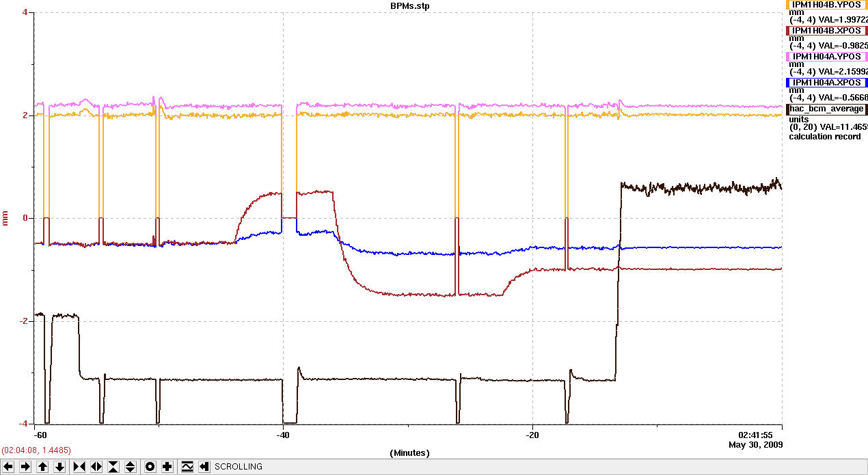This screenshot has height=475, width=868.
Task: Select the IPM1H04B.YPOS legend entry
Action: click(827, 5)
